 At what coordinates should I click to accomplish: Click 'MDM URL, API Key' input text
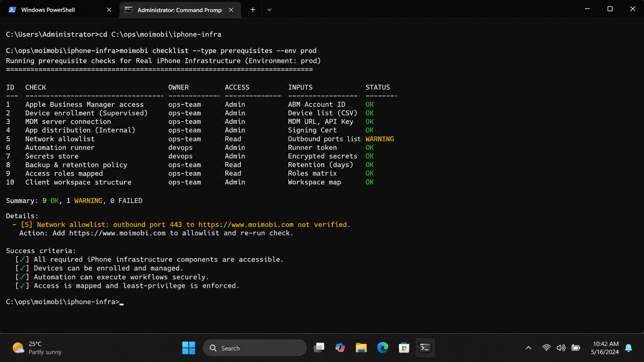point(320,122)
